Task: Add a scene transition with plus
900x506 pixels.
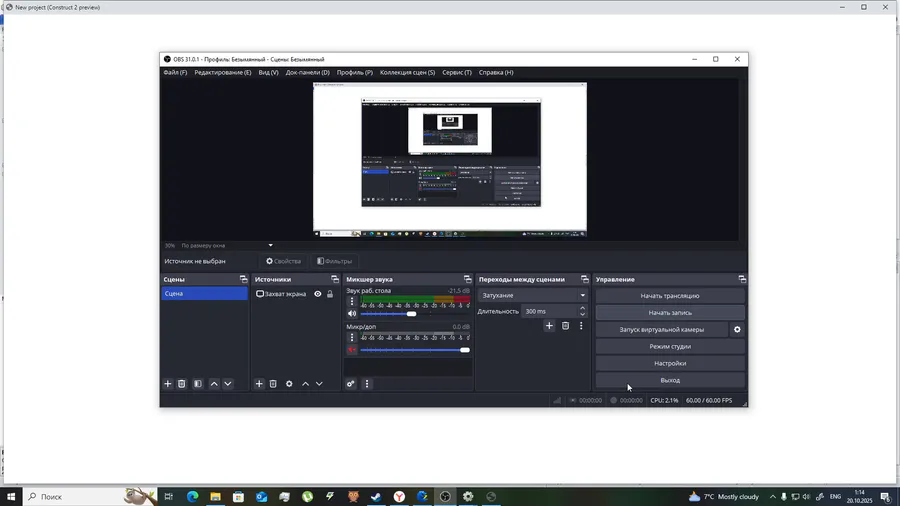Action: pyautogui.click(x=549, y=326)
